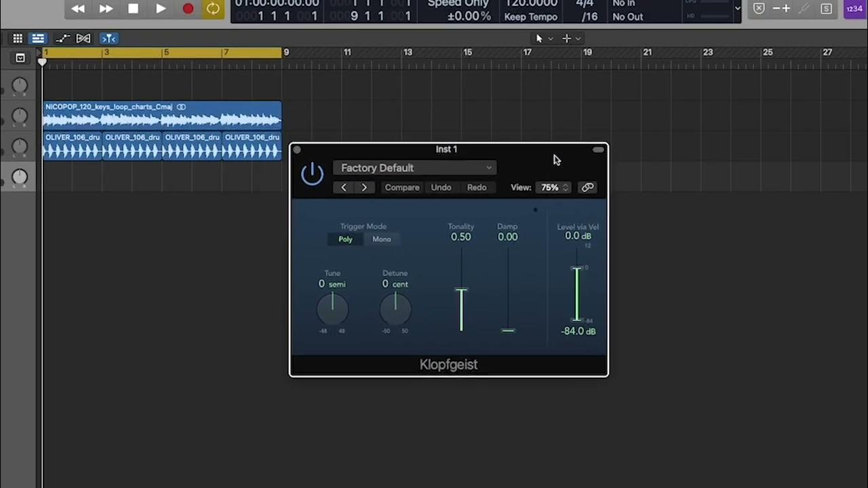Select Mono trigger mode
Screen dimensions: 868x488
382,239
